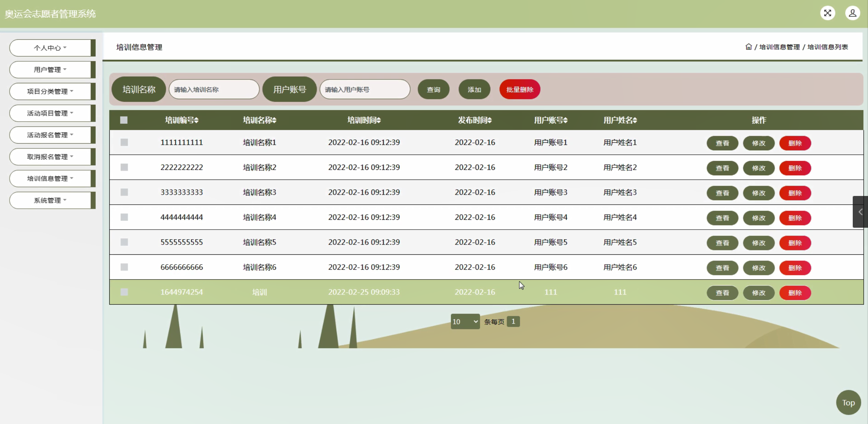Image resolution: width=868 pixels, height=424 pixels.
Task: Open the rows-per-page dropdown showing 10
Action: [x=465, y=322]
